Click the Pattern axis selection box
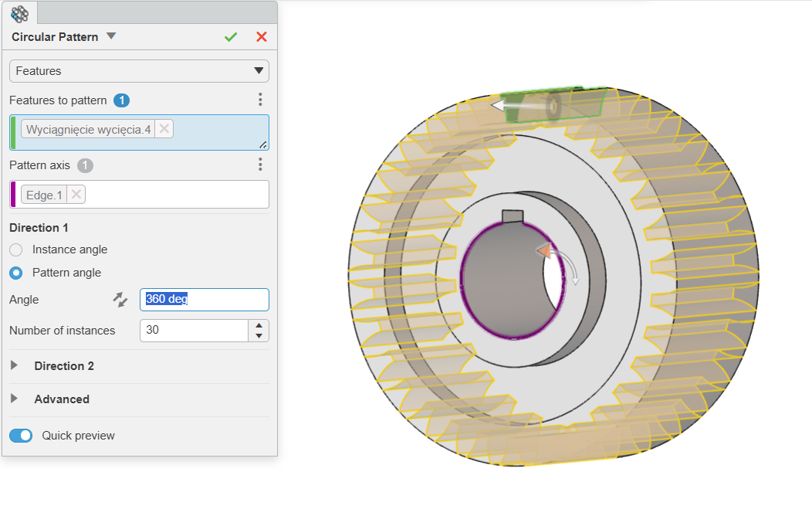 tap(139, 195)
